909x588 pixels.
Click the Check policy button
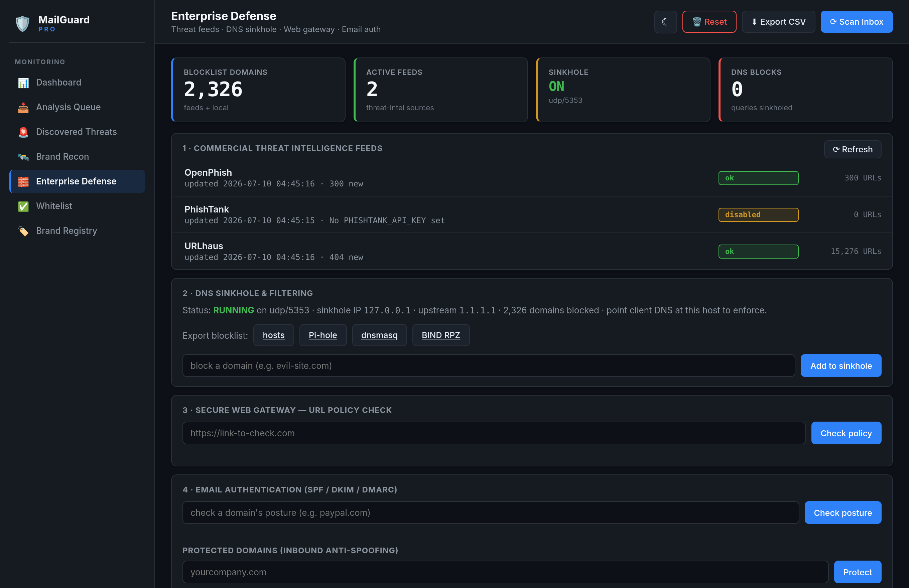(847, 433)
